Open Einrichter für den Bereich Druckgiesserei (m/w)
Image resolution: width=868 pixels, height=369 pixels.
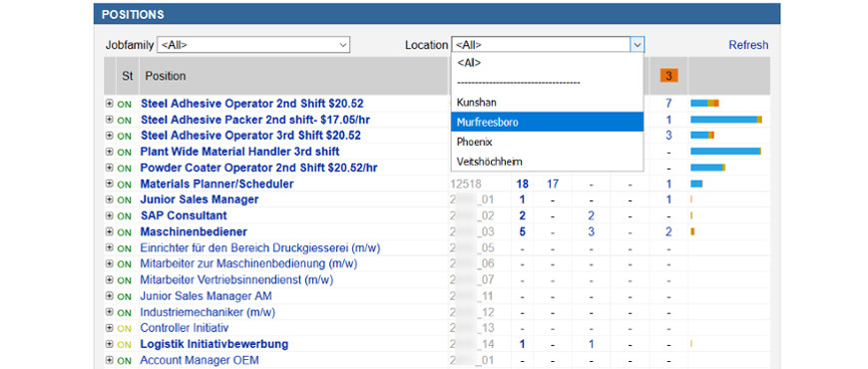pyautogui.click(x=260, y=248)
